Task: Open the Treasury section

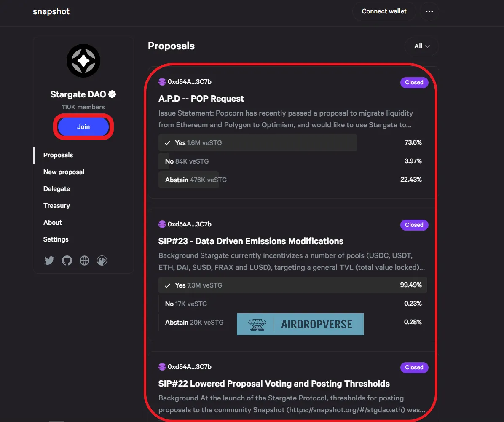Action: click(x=56, y=206)
